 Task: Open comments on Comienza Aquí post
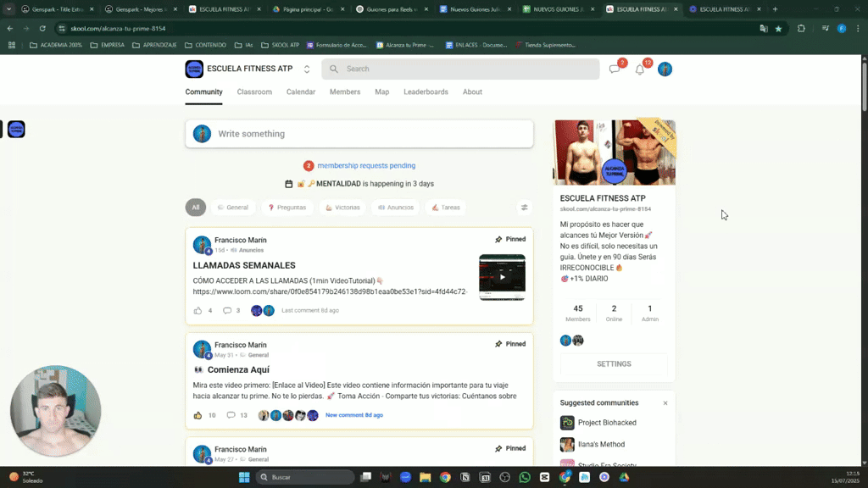pyautogui.click(x=231, y=415)
